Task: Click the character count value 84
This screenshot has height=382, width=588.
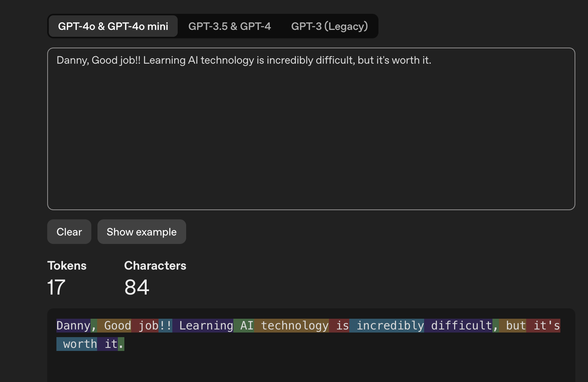Action: (x=137, y=287)
